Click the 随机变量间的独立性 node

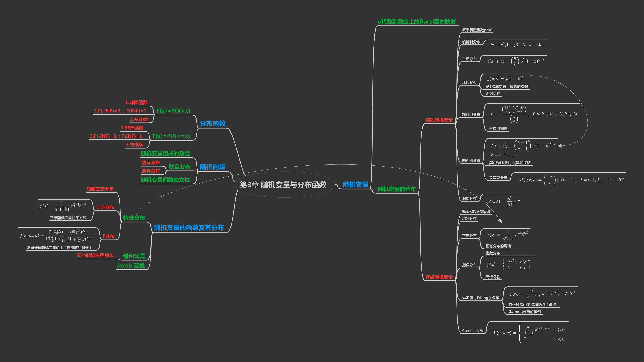tap(165, 180)
